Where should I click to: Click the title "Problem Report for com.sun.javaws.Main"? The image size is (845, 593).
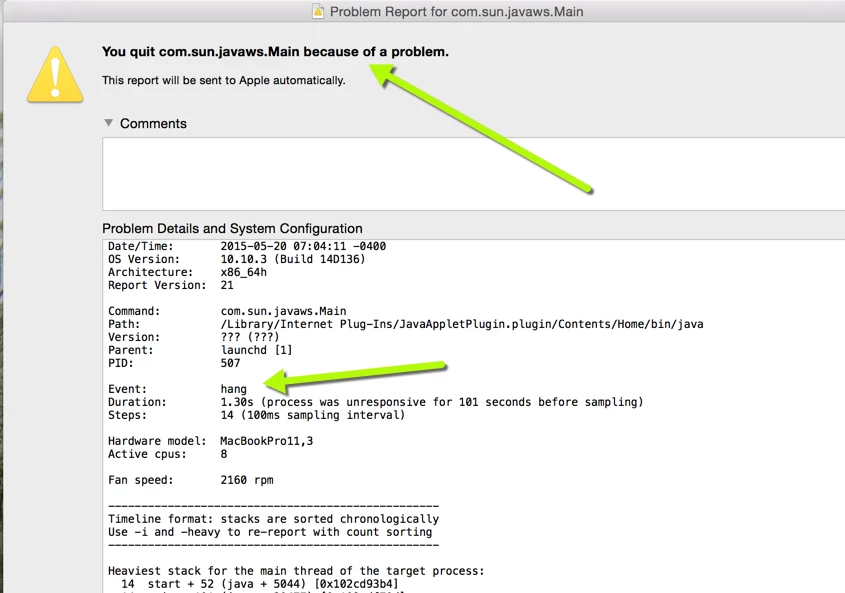[x=456, y=12]
